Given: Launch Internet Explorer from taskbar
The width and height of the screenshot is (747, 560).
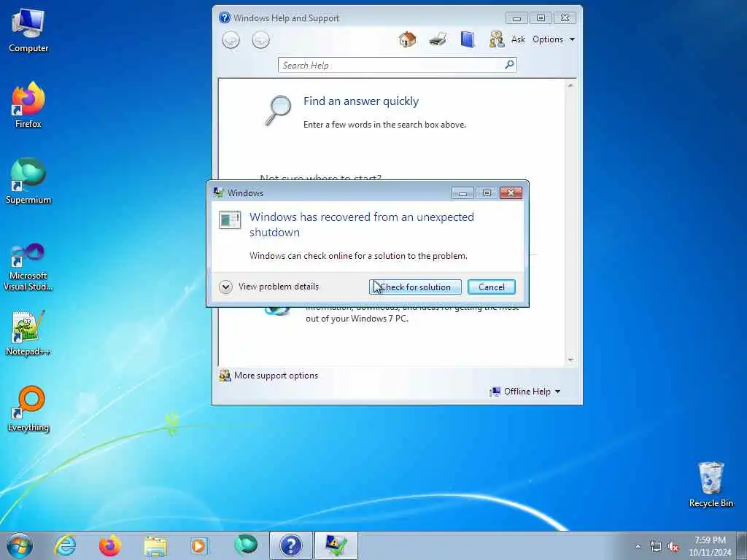Looking at the screenshot, I should click(x=65, y=545).
